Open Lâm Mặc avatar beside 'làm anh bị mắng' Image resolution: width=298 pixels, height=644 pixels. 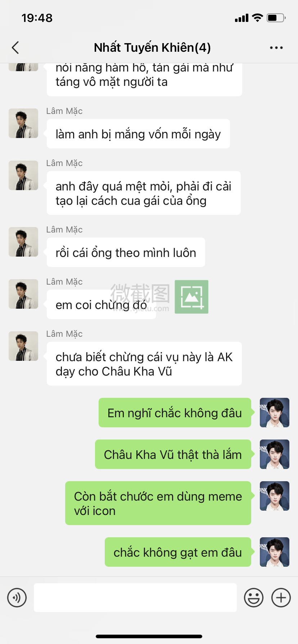23,123
